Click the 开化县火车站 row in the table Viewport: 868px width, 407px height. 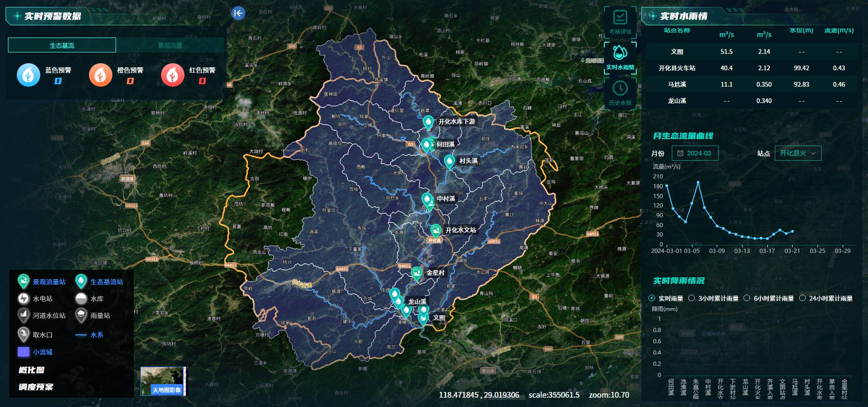pyautogui.click(x=752, y=68)
